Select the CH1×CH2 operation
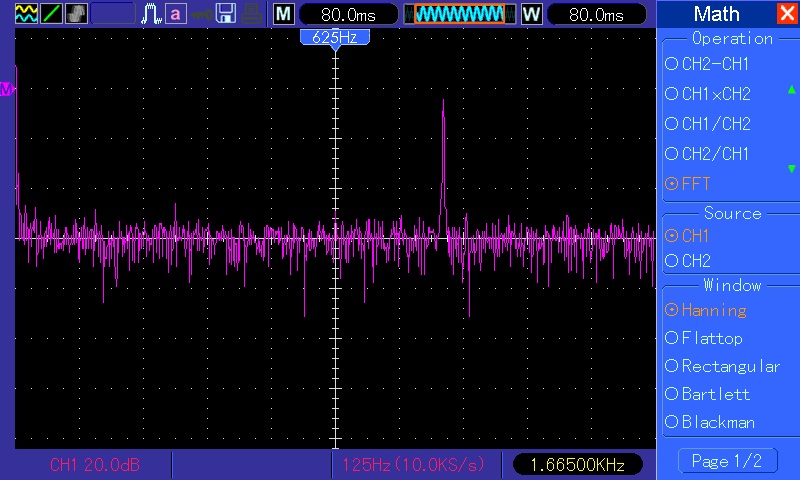 (708, 94)
